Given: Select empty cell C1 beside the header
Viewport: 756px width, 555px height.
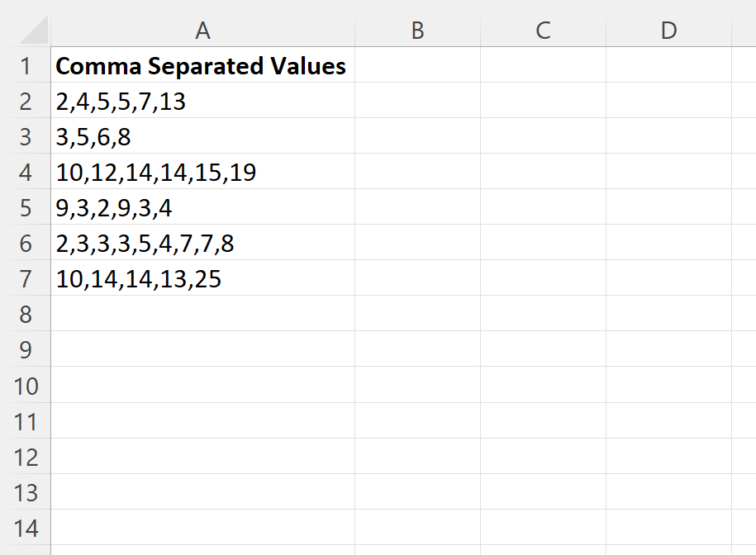Looking at the screenshot, I should [543, 66].
